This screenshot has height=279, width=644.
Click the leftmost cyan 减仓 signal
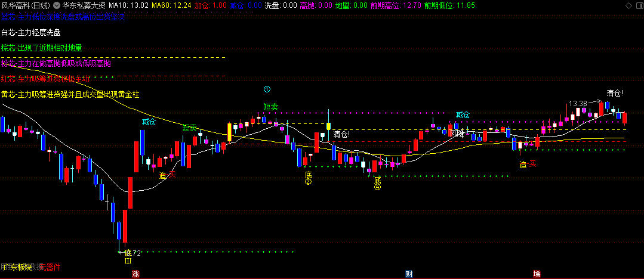point(149,122)
